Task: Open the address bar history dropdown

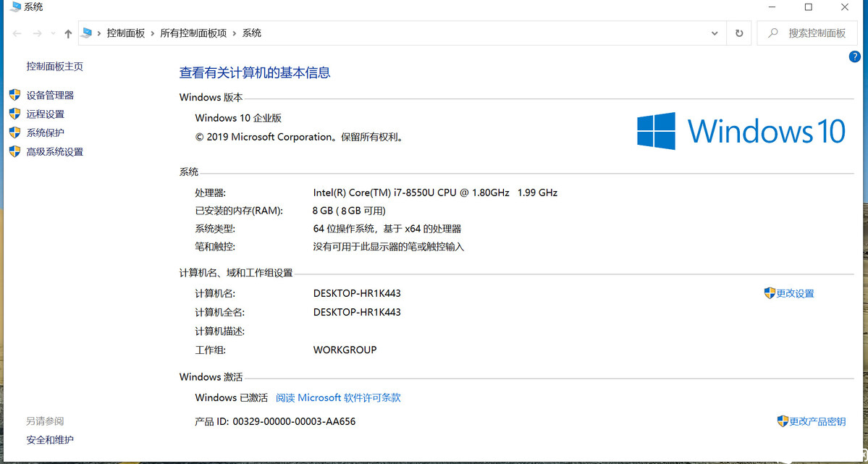Action: [714, 33]
